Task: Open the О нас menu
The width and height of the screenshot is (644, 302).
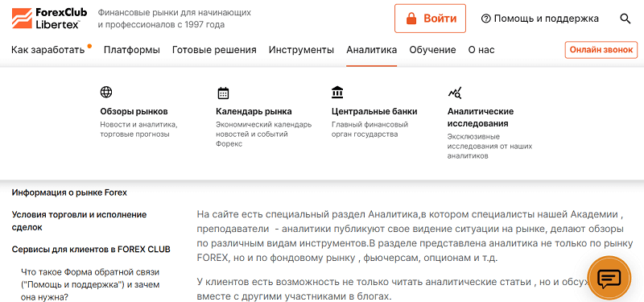Action: coord(481,50)
